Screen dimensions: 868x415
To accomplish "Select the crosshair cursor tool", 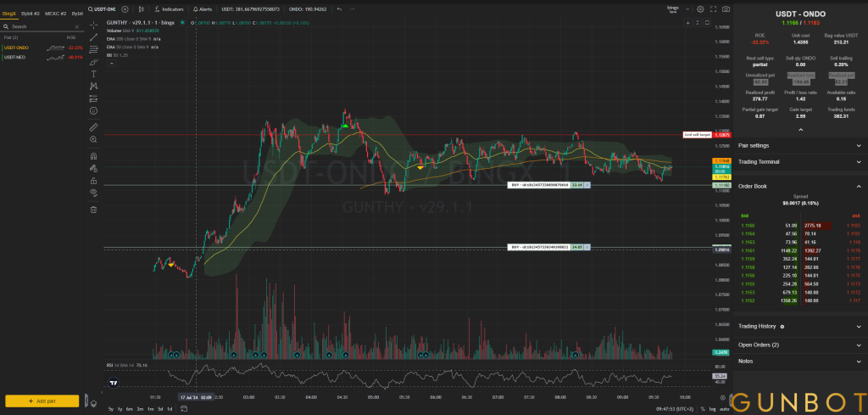I will point(93,25).
